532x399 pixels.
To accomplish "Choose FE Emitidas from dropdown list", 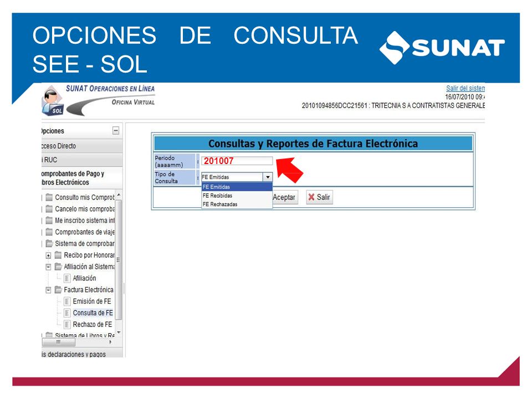I will coord(237,187).
